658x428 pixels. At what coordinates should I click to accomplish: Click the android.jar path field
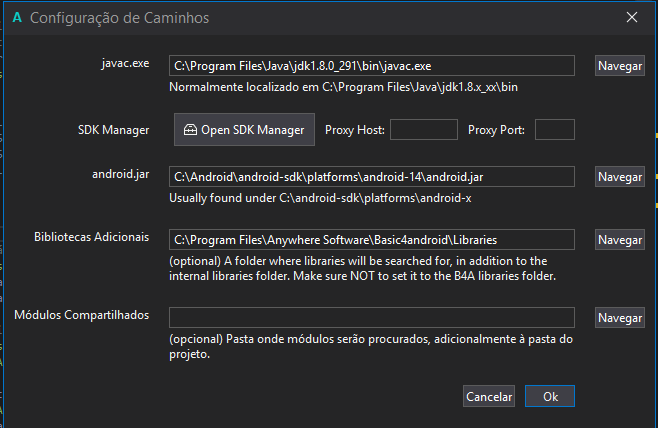[371, 177]
